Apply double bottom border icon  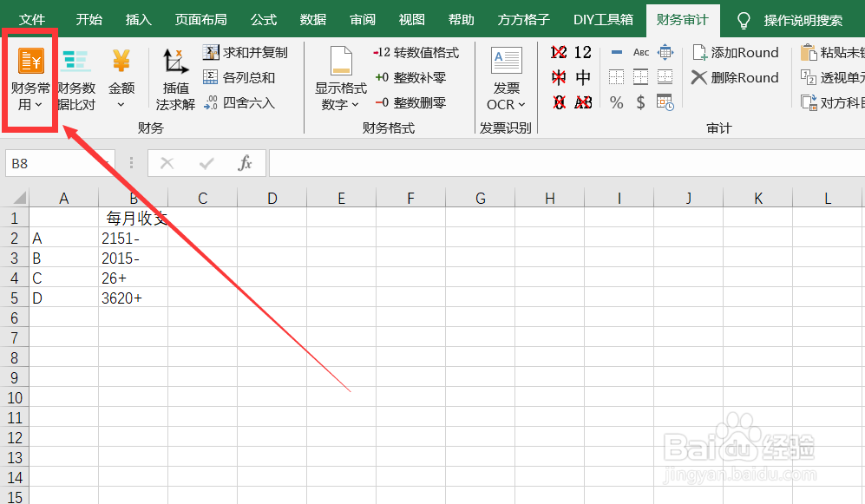tap(665, 77)
